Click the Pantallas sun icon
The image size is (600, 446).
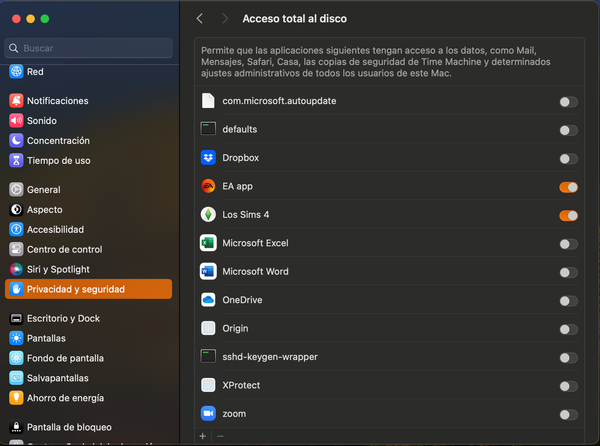point(16,338)
